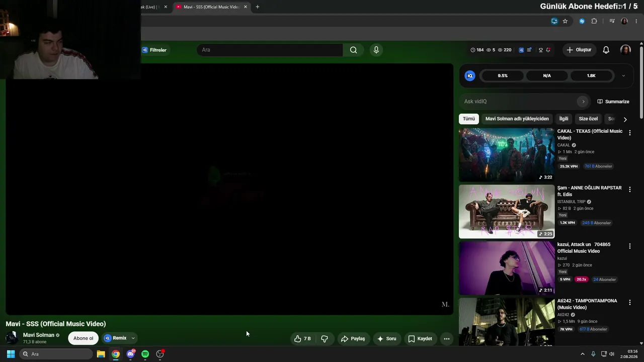Click the install app icon in address bar
Image resolution: width=644 pixels, height=362 pixels.
click(x=554, y=21)
